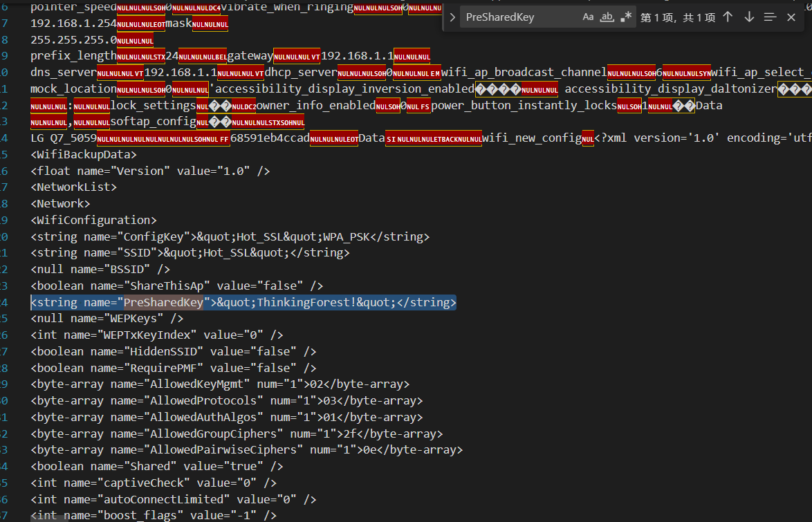Click the text 'mock_location'
The width and height of the screenshot is (812, 522).
pos(73,89)
